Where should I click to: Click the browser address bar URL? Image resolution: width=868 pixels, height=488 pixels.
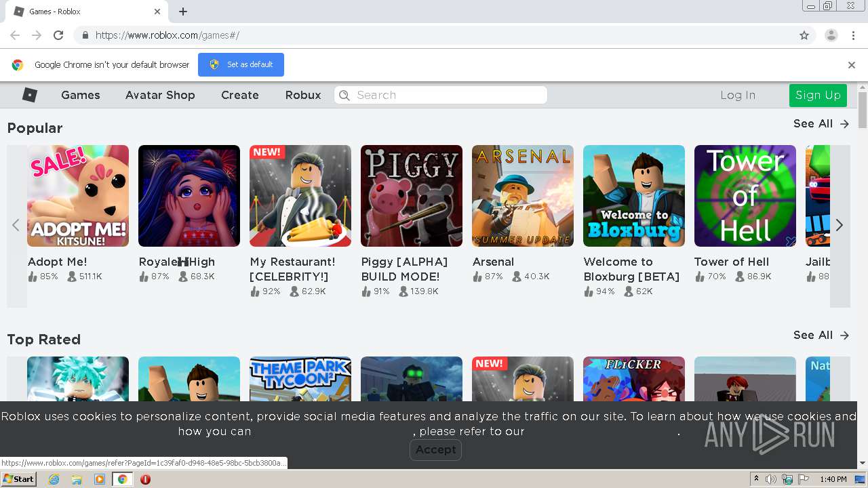tap(167, 35)
